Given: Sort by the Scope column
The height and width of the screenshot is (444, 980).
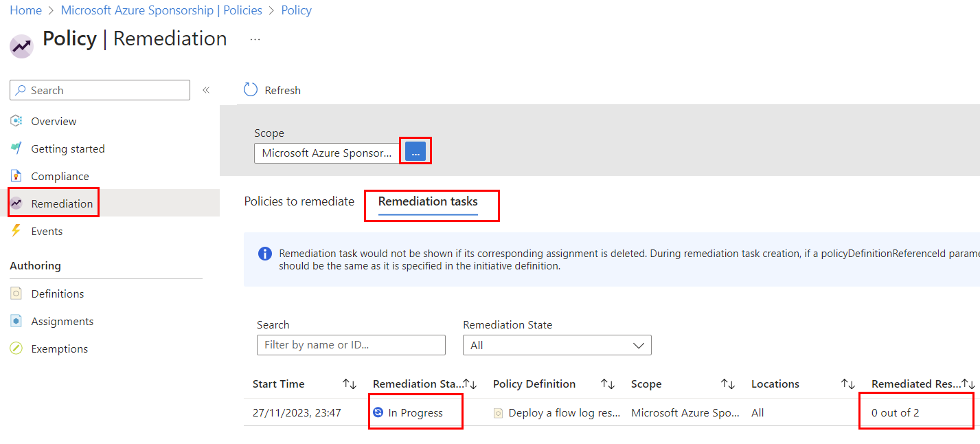Looking at the screenshot, I should (x=727, y=384).
